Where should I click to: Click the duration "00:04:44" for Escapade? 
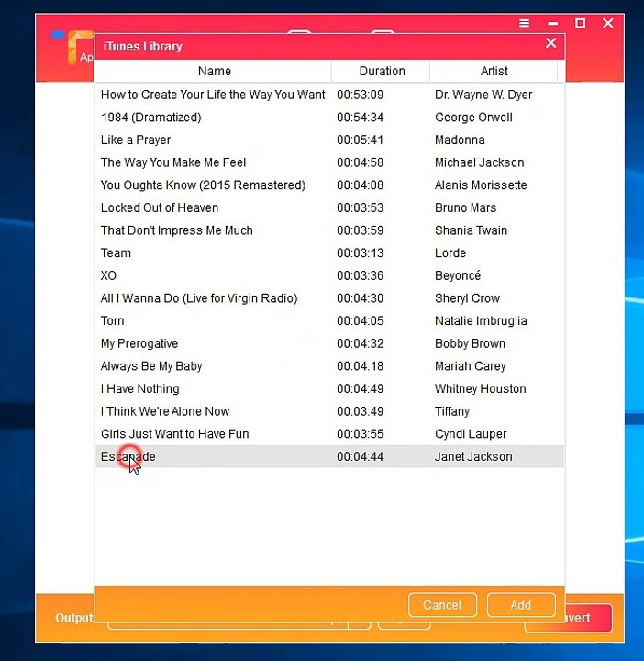pos(361,456)
